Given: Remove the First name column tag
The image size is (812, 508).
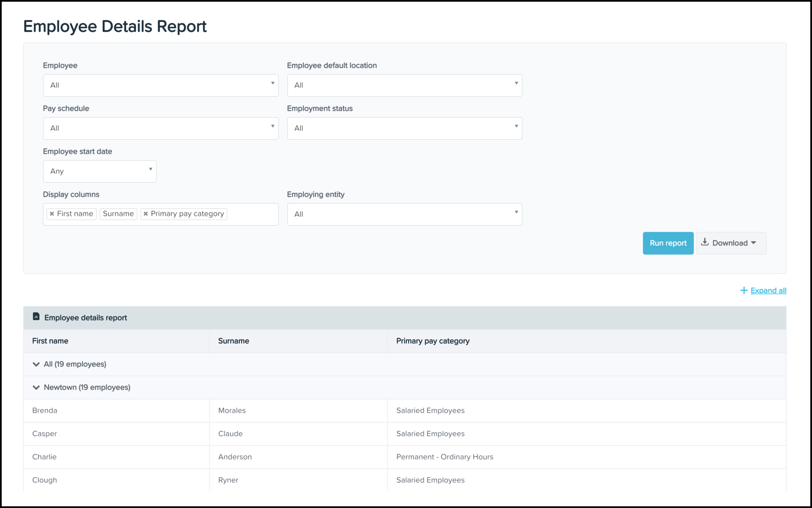Looking at the screenshot, I should click(x=52, y=214).
